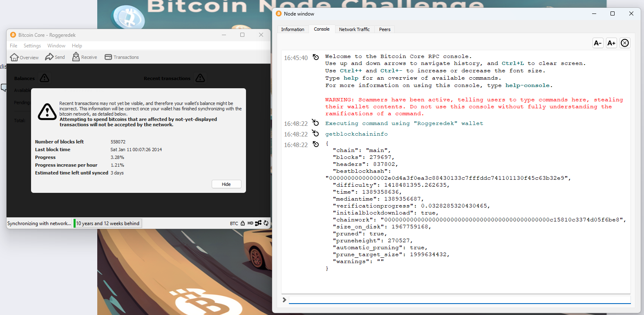Viewport: 644px width, 315px height.
Task: Open the Window menu
Action: (56, 46)
